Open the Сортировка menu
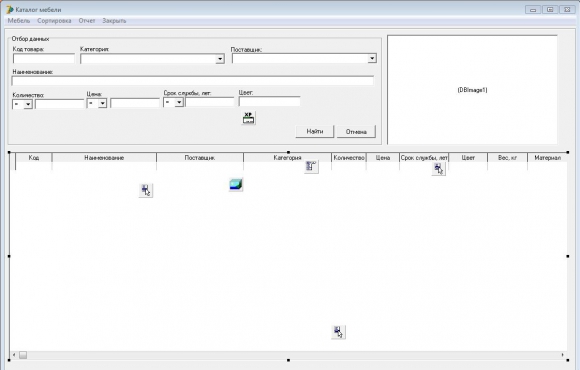Image resolution: width=580 pixels, height=370 pixels. pos(54,21)
